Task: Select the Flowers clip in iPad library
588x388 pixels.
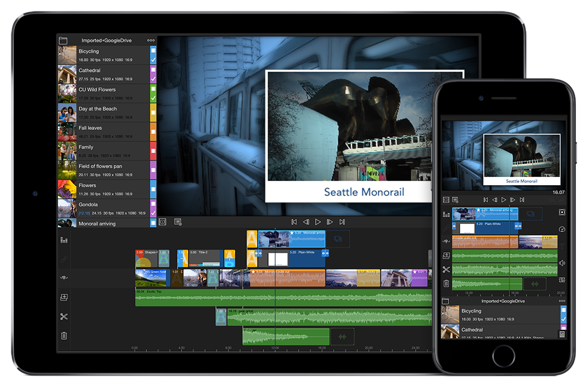Action: 103,189
